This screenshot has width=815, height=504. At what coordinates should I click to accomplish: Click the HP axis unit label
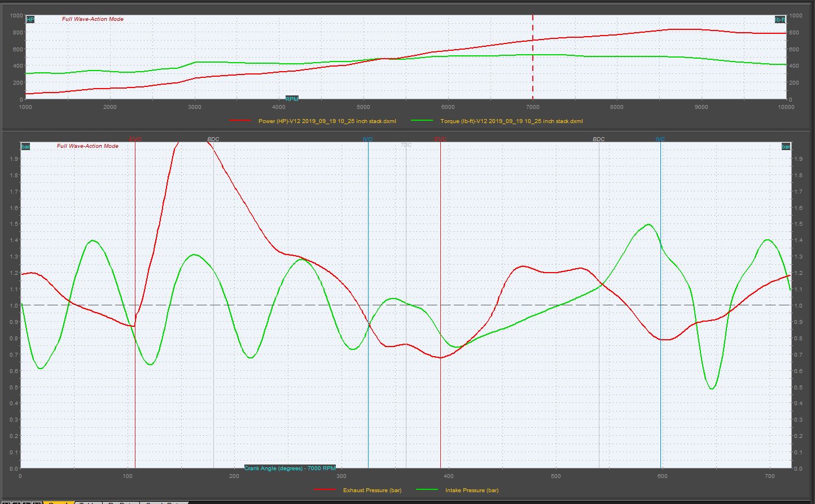tap(30, 20)
